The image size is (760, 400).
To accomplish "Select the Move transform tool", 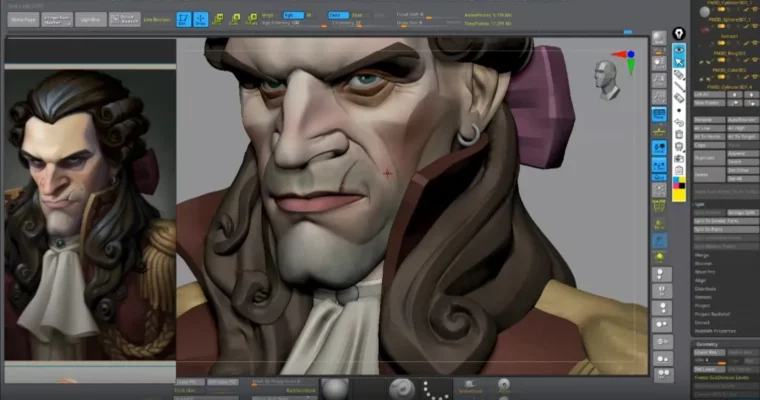I will coord(218,19).
